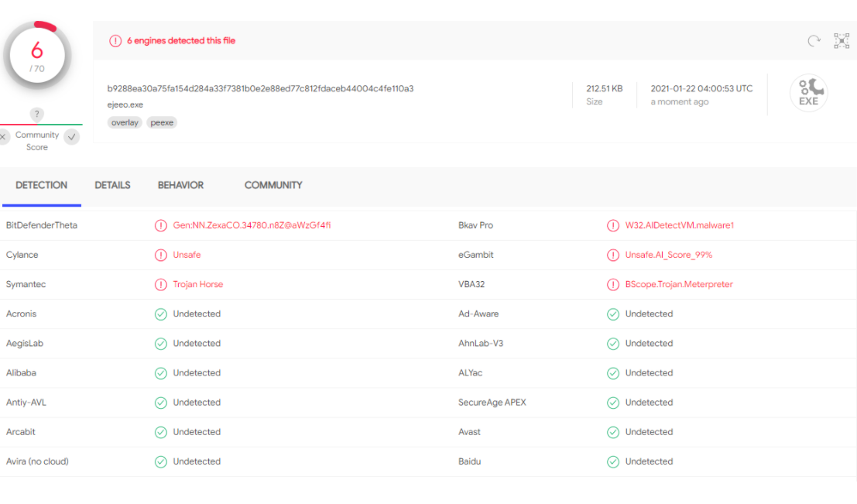Click the alert icon beside Symantec
The image size is (857, 504).
[161, 283]
